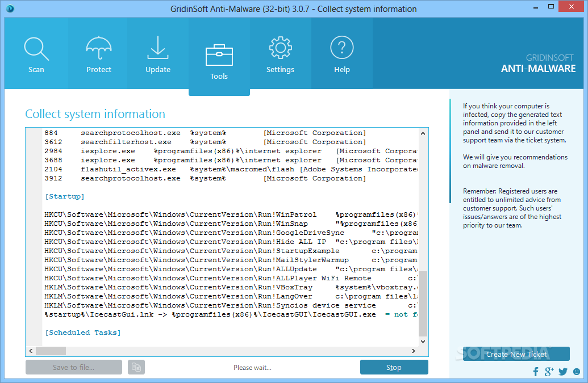This screenshot has height=383, width=588.
Task: Click the vertical scrollbar up arrow
Action: click(423, 133)
